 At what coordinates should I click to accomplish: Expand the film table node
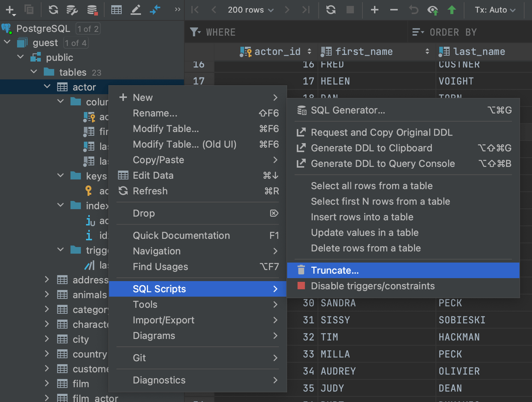coord(46,384)
